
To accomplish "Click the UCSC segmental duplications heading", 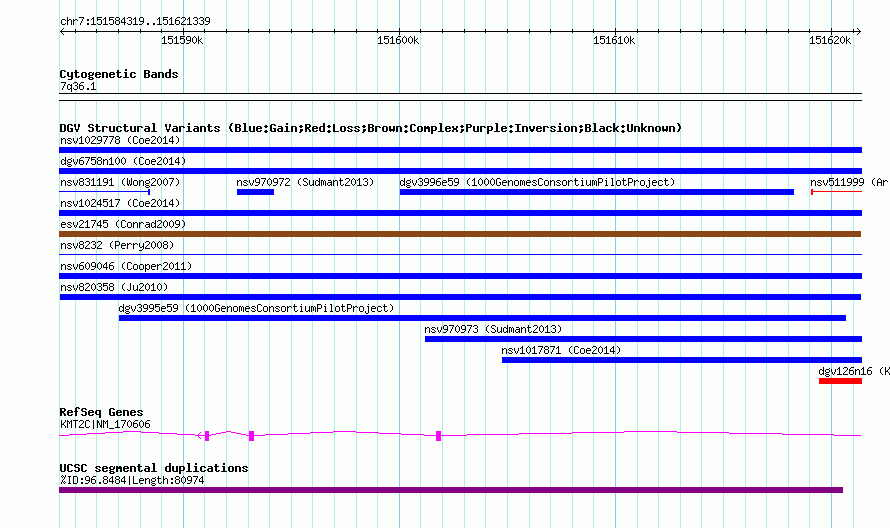I will [154, 468].
